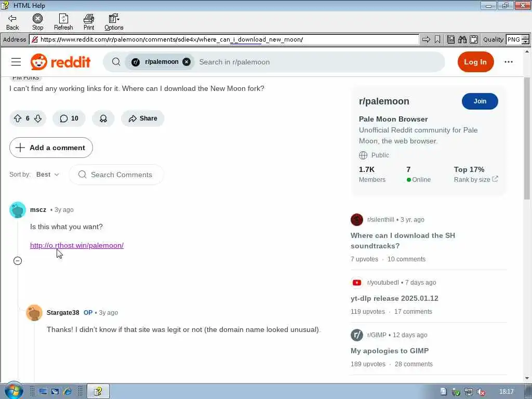Click the page vertical scrollbar thumb

pos(527,137)
